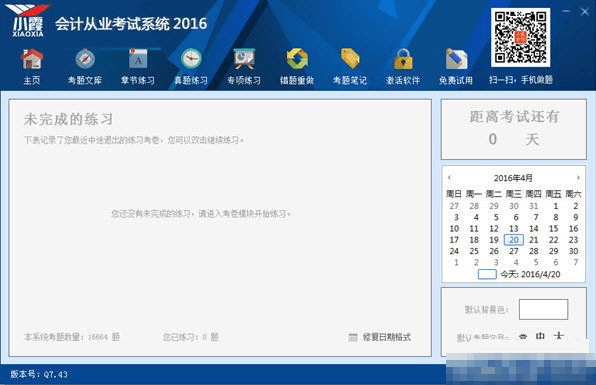Click the 小霞 XIAOXIA logo
596x385 pixels.
28,21
